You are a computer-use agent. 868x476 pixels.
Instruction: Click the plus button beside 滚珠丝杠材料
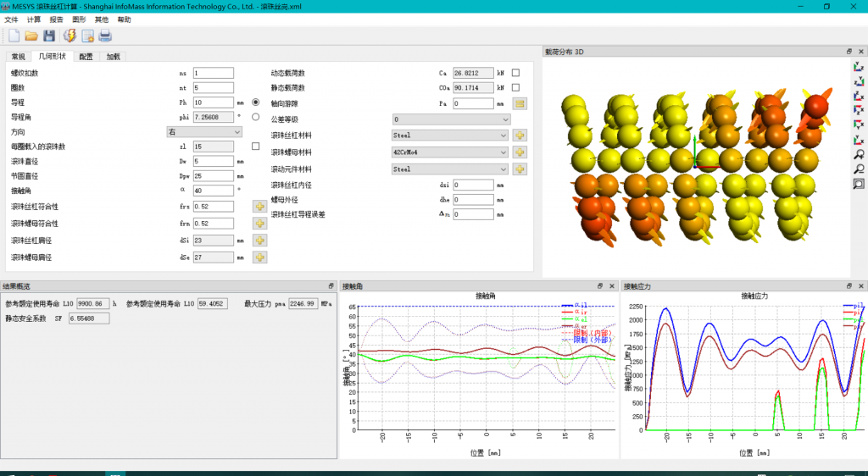(520, 135)
